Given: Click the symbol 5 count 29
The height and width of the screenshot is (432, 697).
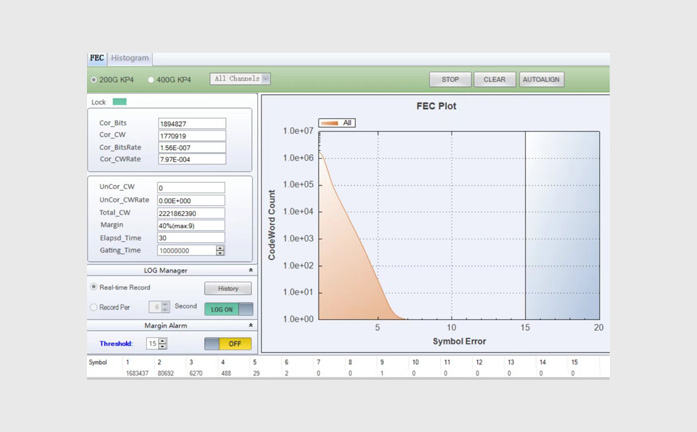Looking at the screenshot, I should (x=256, y=373).
